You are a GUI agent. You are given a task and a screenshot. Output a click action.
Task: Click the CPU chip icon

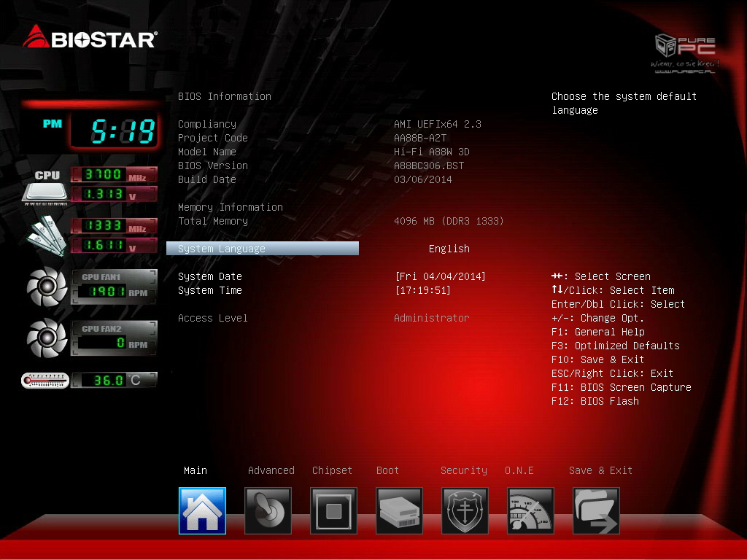click(x=45, y=187)
